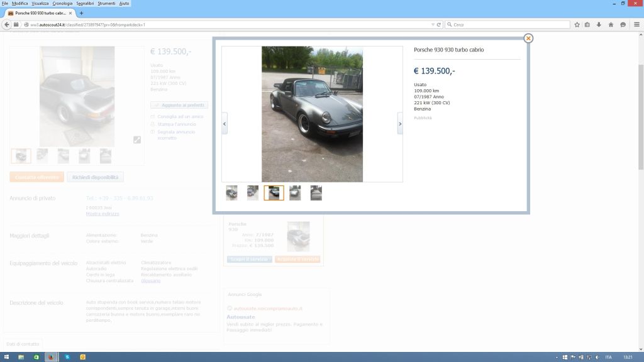Viewport: 644px width, 362px height.
Task: Click the Scopri il servizio button
Action: (x=249, y=260)
